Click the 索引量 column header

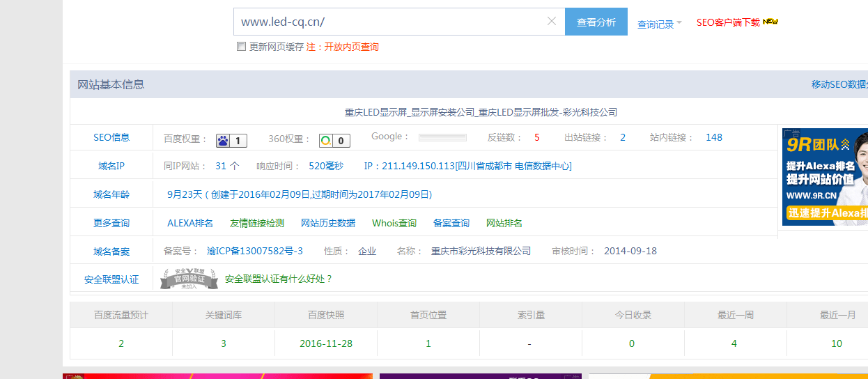531,315
